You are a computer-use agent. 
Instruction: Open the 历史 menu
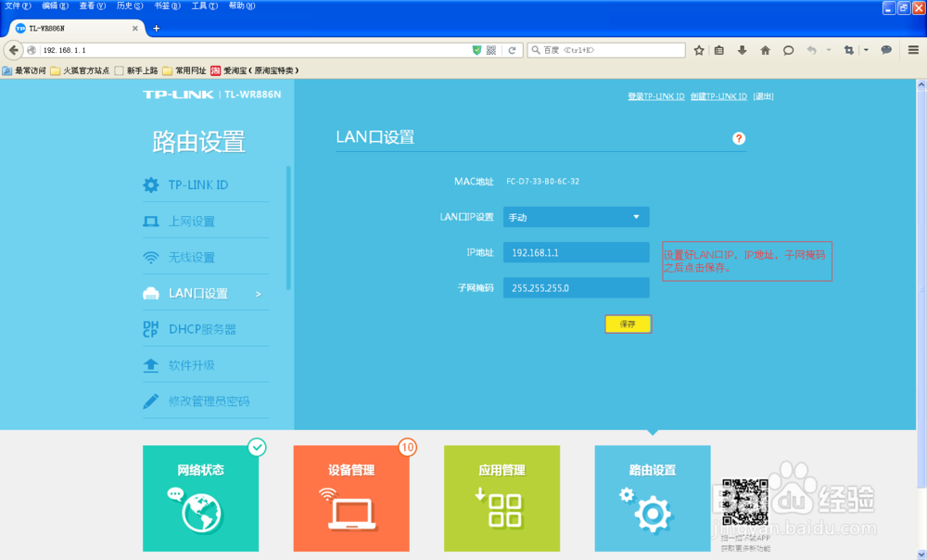(x=130, y=6)
